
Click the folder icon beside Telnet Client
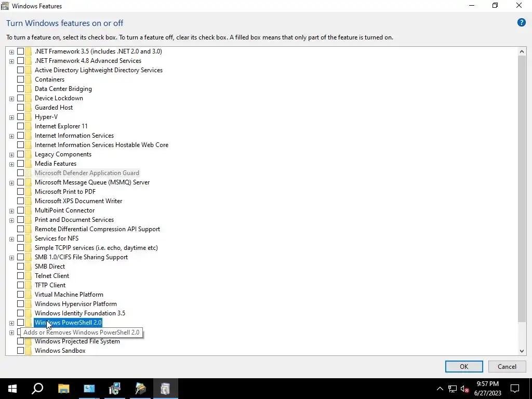pyautogui.click(x=28, y=276)
